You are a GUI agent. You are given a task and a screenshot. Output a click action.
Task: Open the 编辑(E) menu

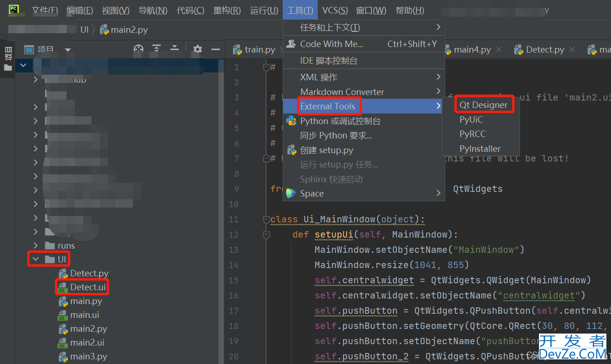click(x=79, y=10)
